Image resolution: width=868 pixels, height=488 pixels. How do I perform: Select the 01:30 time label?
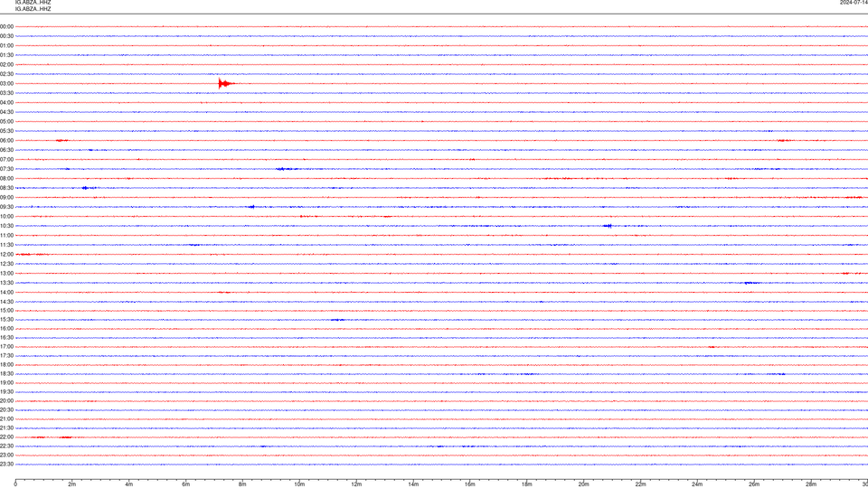click(6, 55)
